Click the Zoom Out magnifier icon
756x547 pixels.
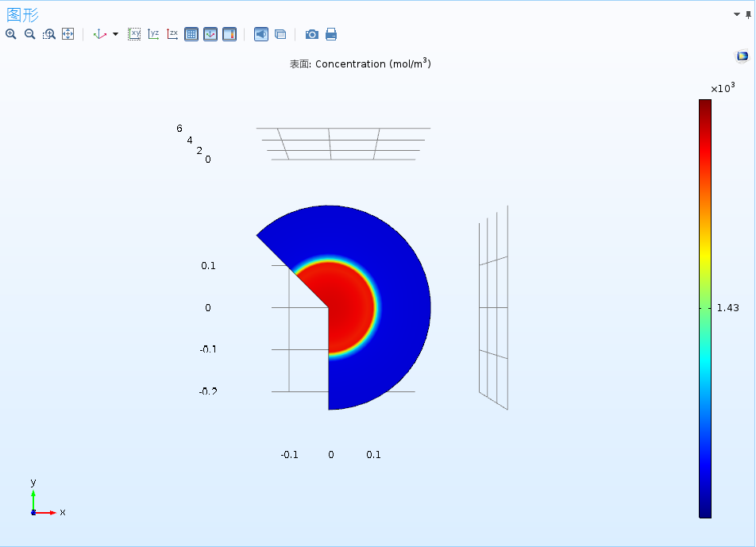point(30,34)
